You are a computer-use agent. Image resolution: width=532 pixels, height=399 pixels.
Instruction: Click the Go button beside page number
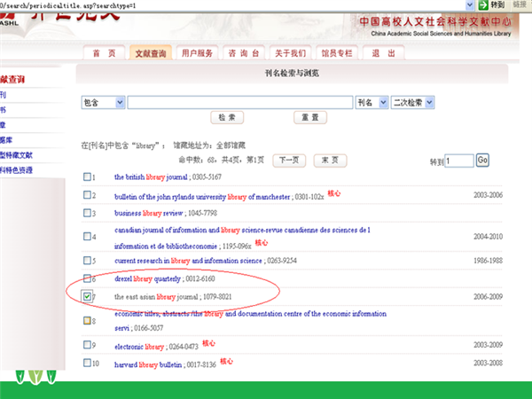click(x=482, y=160)
